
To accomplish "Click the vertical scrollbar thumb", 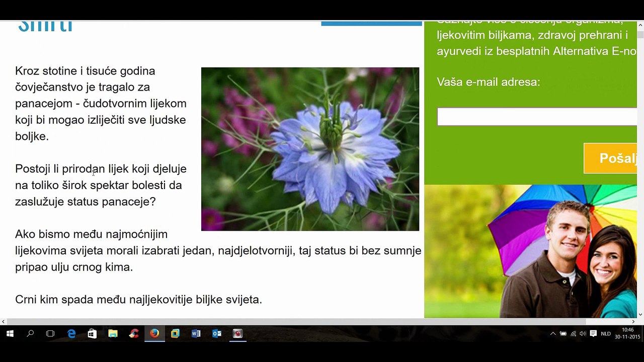I will 640,35.
